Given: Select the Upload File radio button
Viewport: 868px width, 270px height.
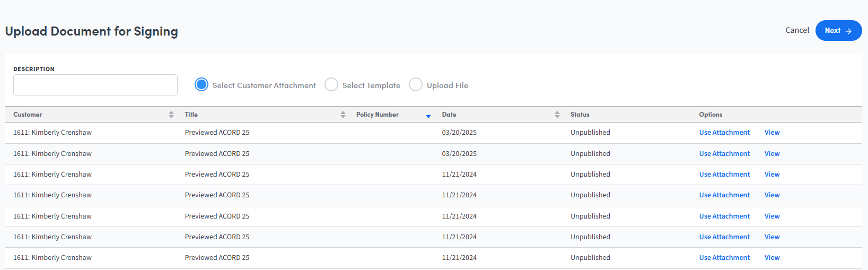Looking at the screenshot, I should pos(416,85).
